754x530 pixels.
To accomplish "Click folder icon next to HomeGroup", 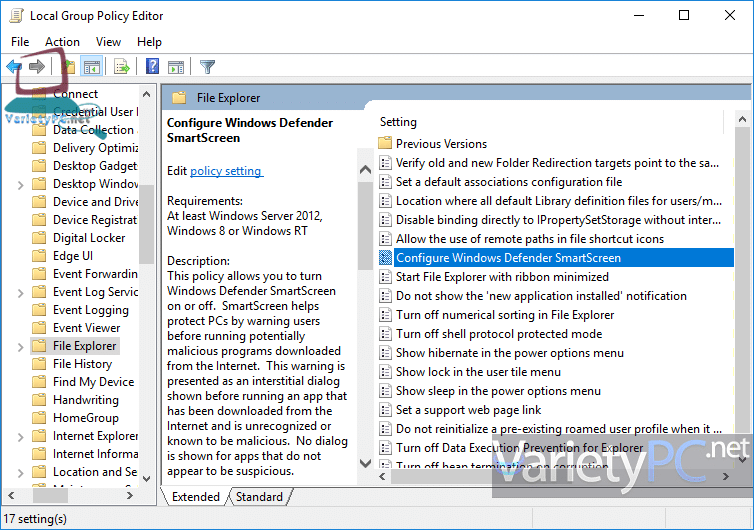I will [39, 417].
